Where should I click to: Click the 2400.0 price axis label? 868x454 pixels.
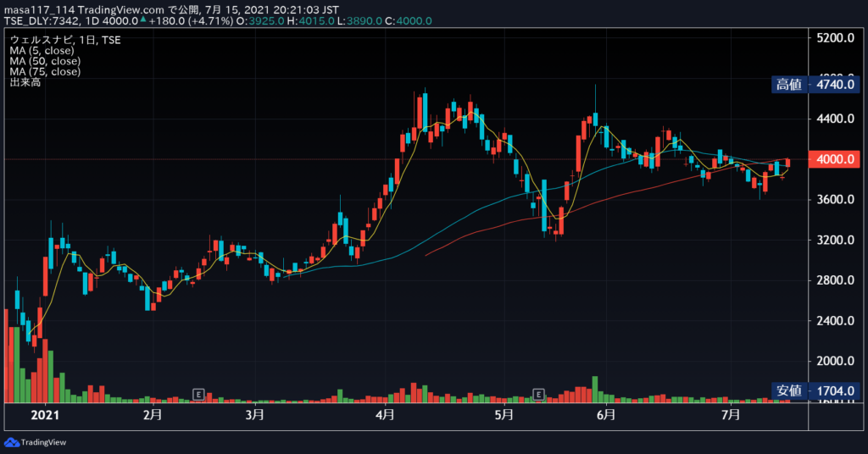click(x=835, y=321)
